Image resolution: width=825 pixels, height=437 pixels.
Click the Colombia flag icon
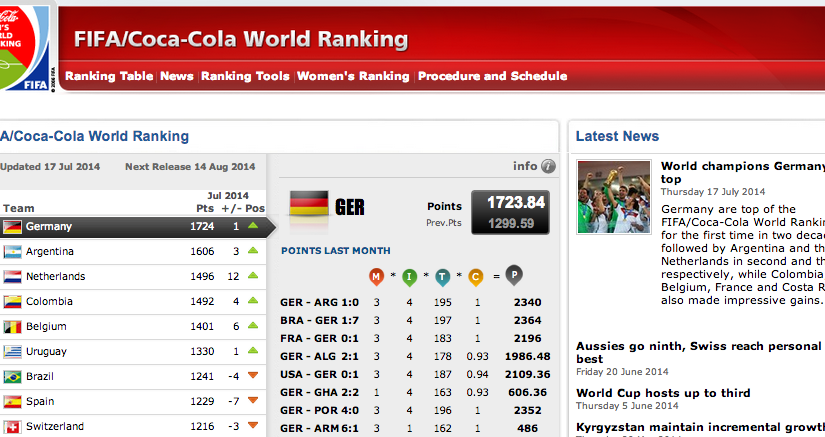tap(12, 302)
